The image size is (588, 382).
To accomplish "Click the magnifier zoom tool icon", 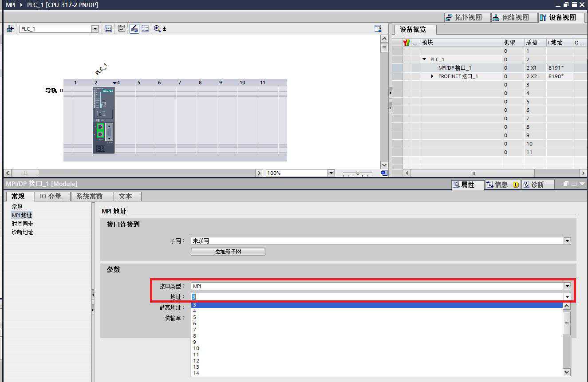I will 157,29.
